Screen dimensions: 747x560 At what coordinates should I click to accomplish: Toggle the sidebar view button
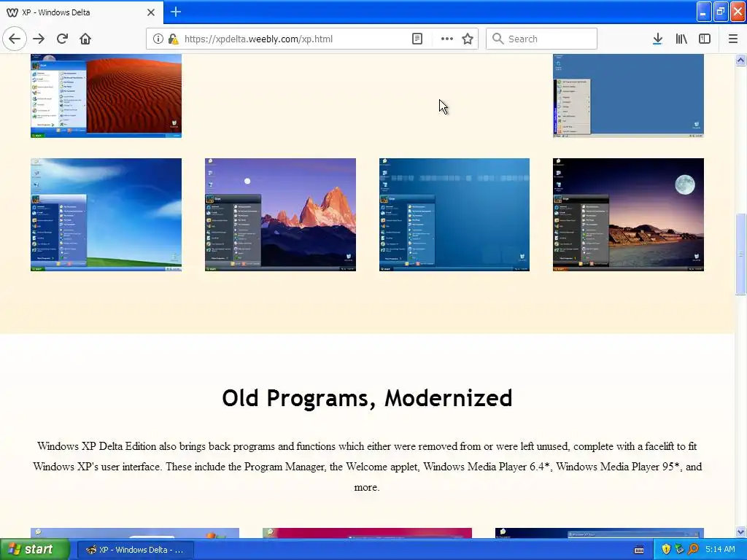click(705, 39)
